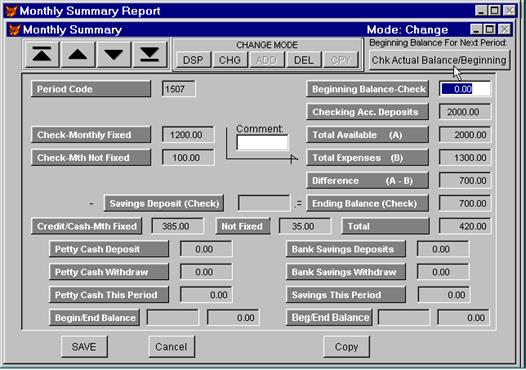
Task: Select the Check-Monthly Fixed amount field
Action: [x=188, y=135]
